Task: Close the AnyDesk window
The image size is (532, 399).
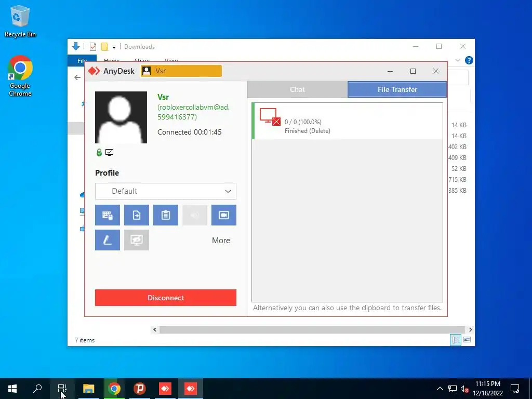Action: pos(436,71)
